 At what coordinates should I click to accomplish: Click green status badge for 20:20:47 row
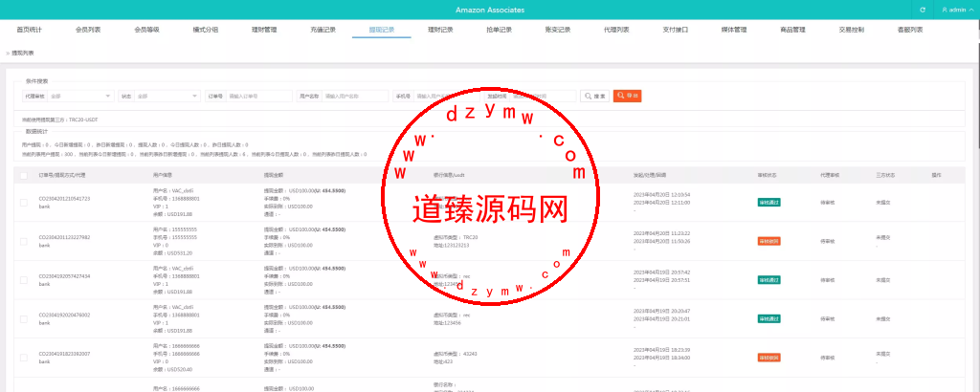click(x=768, y=319)
